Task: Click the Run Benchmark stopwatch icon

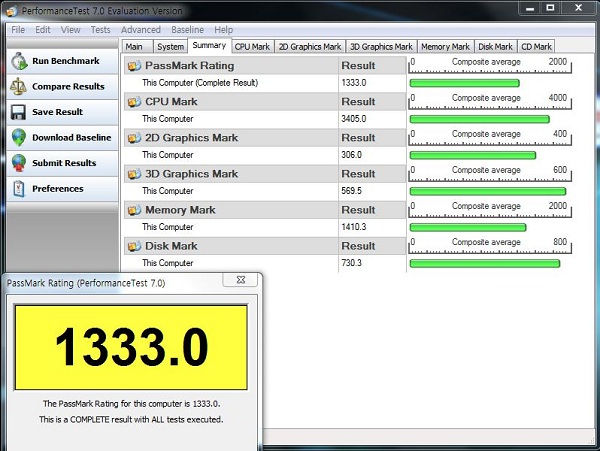Action: coord(19,61)
